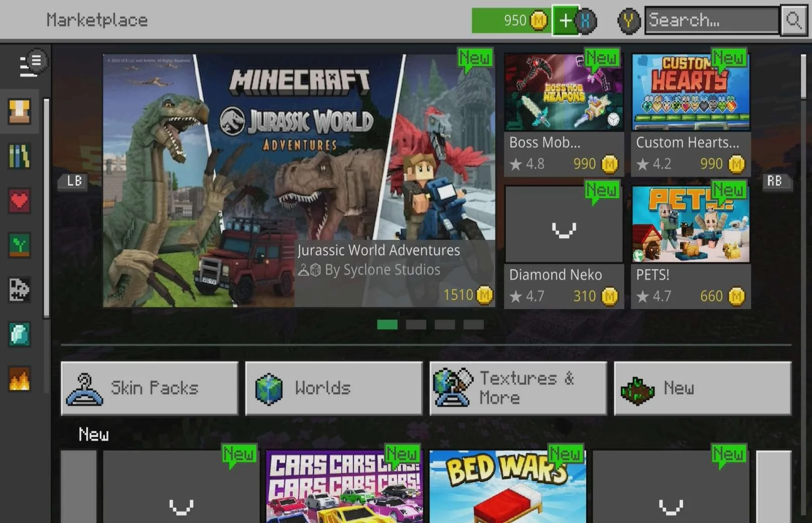Select the fourth carousel page indicator
This screenshot has width=812, height=523.
pyautogui.click(x=474, y=324)
